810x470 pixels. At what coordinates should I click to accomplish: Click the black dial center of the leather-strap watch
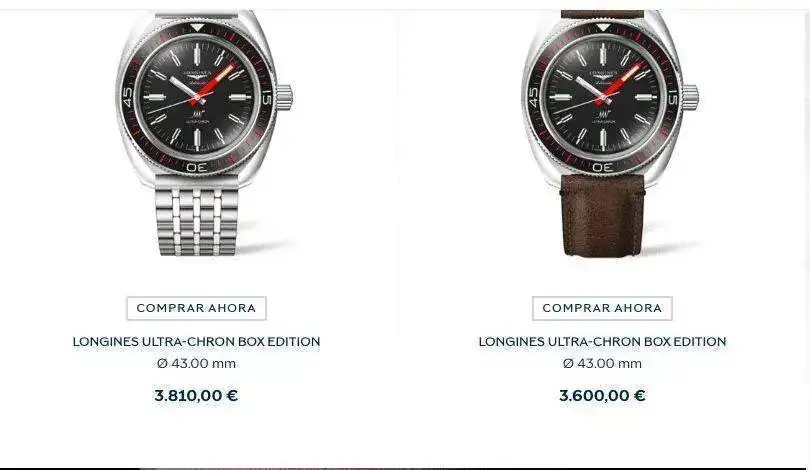point(603,97)
